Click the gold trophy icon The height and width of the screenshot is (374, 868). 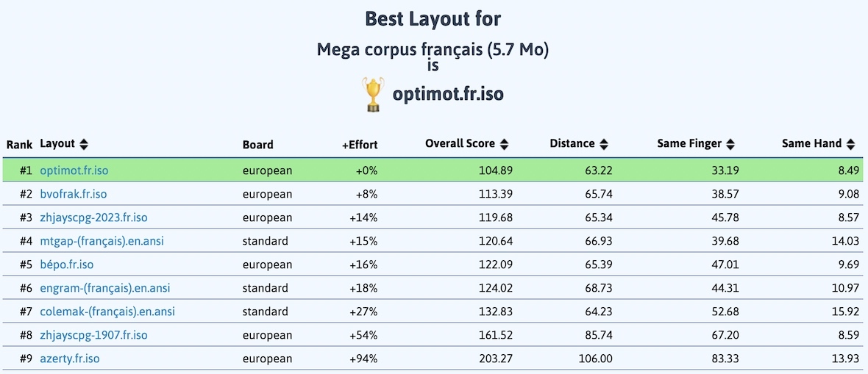click(x=372, y=95)
